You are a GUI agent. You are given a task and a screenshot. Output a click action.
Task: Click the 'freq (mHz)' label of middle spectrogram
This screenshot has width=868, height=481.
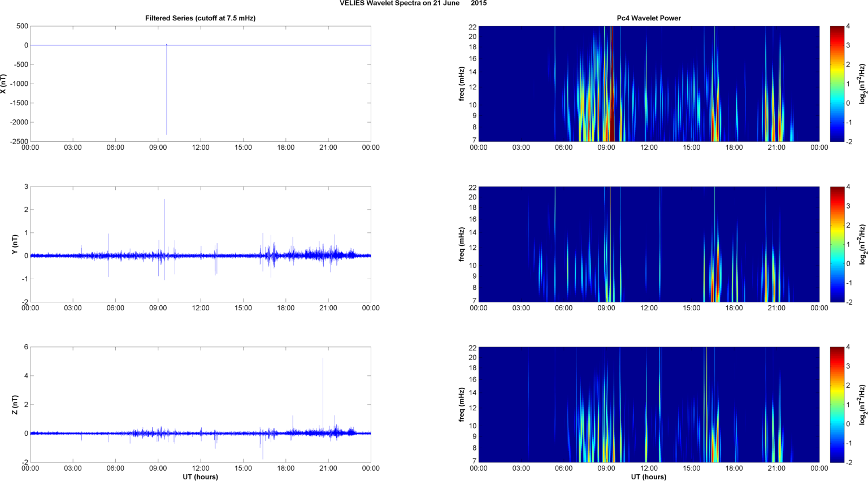pos(462,244)
